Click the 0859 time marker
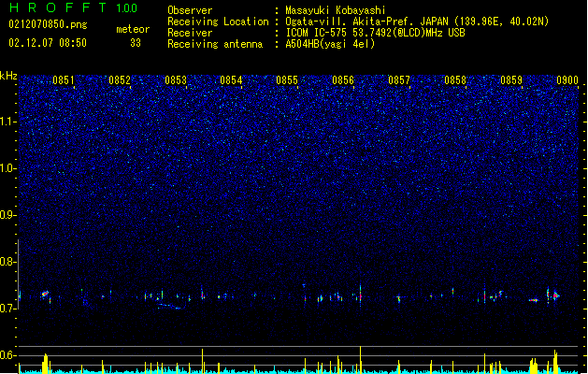The image size is (588, 374). tap(511, 80)
